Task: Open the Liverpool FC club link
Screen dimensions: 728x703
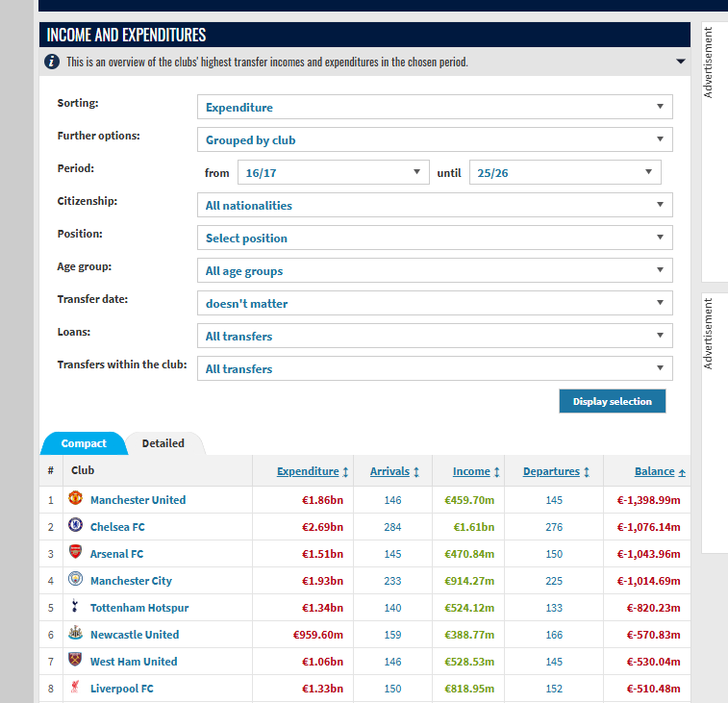Action: [121, 689]
